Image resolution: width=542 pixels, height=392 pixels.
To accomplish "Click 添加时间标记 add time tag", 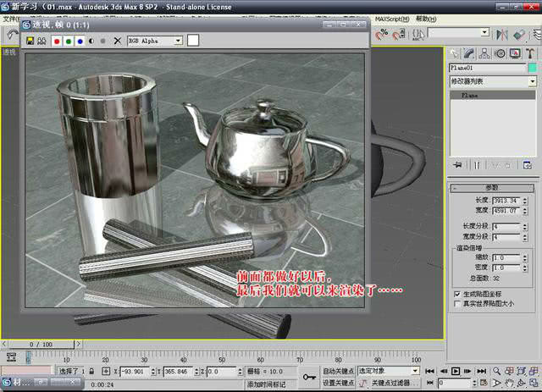I will point(266,384).
